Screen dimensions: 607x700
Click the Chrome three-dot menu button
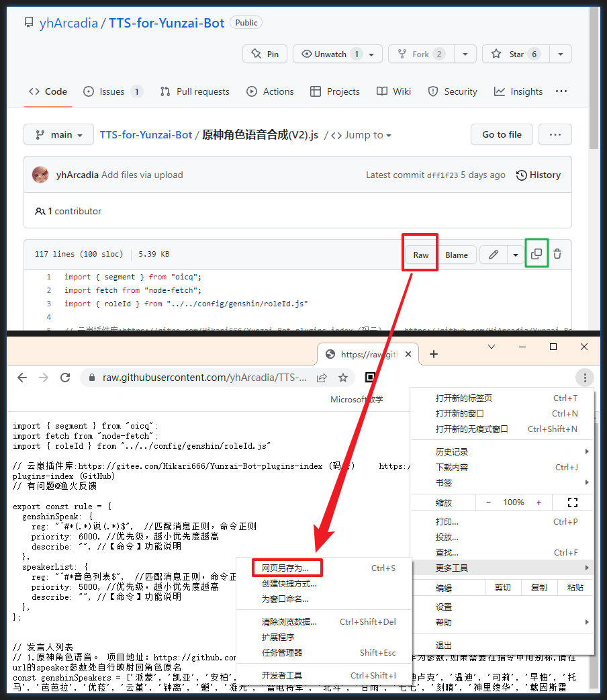(585, 378)
